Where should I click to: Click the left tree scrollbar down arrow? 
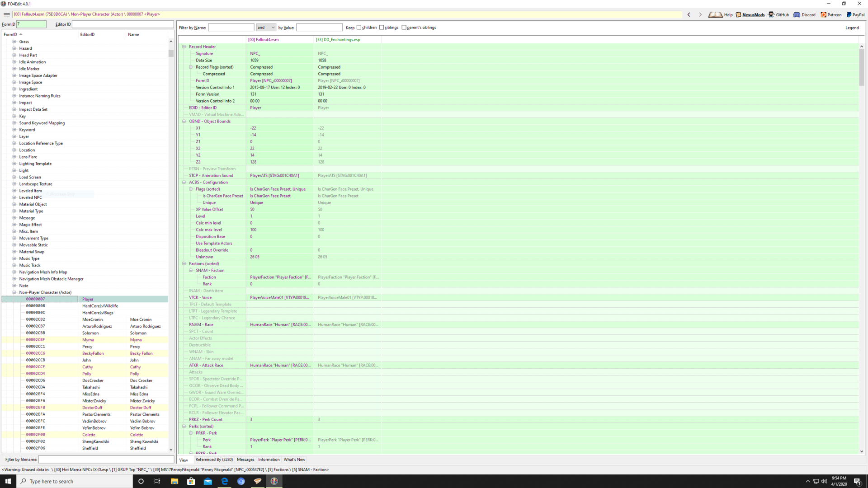(x=171, y=450)
